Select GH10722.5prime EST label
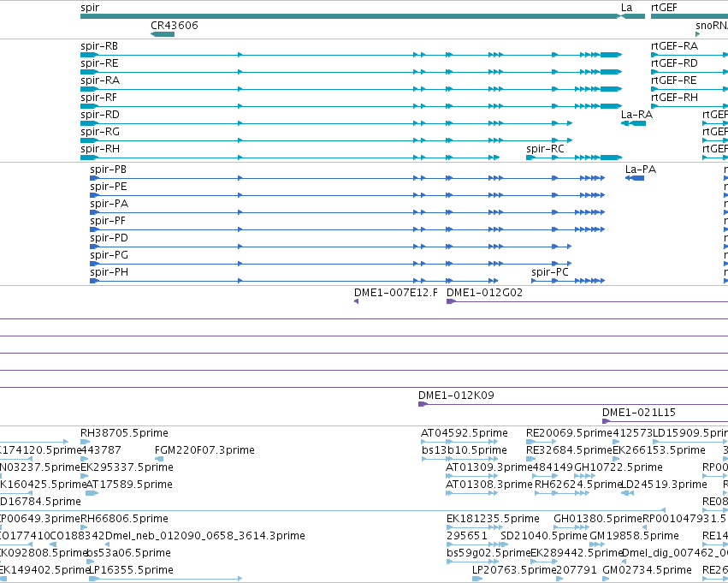Viewport: 728px width, 583px height. 619,467
